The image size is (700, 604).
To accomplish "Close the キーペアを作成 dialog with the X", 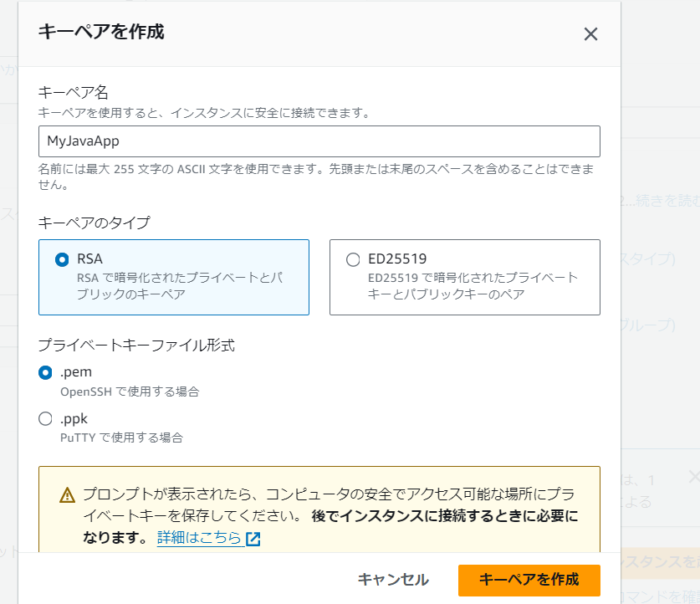I will (590, 34).
